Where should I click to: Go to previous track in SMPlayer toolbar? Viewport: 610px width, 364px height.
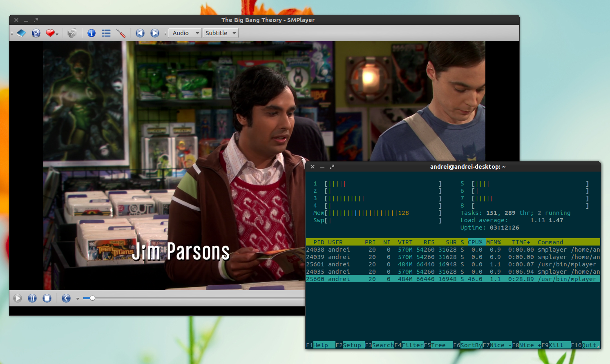[140, 33]
